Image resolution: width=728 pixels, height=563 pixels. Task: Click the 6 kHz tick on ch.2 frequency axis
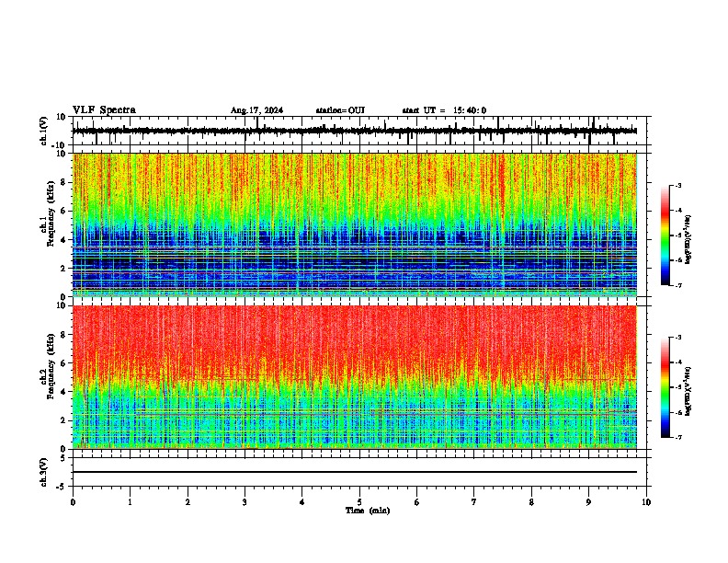[x=64, y=362]
